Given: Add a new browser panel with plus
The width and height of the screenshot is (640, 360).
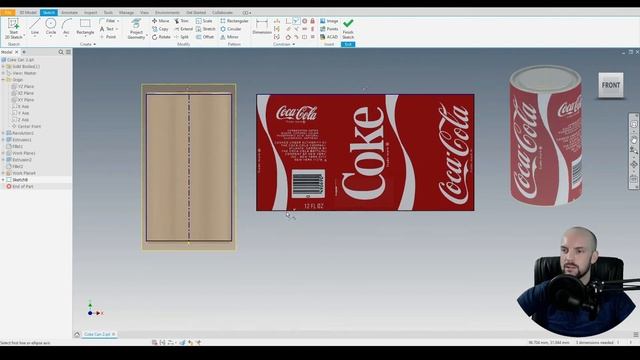Looking at the screenshot, I should (24, 52).
